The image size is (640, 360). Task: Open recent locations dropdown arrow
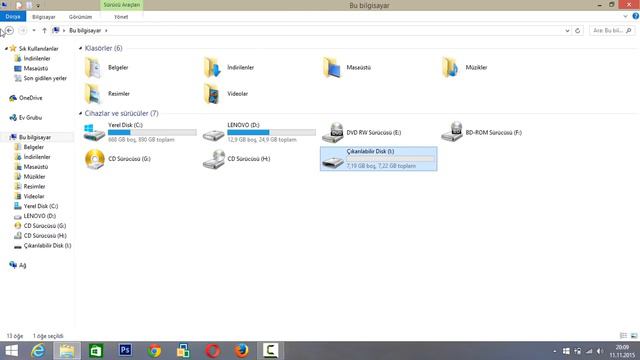[x=34, y=31]
